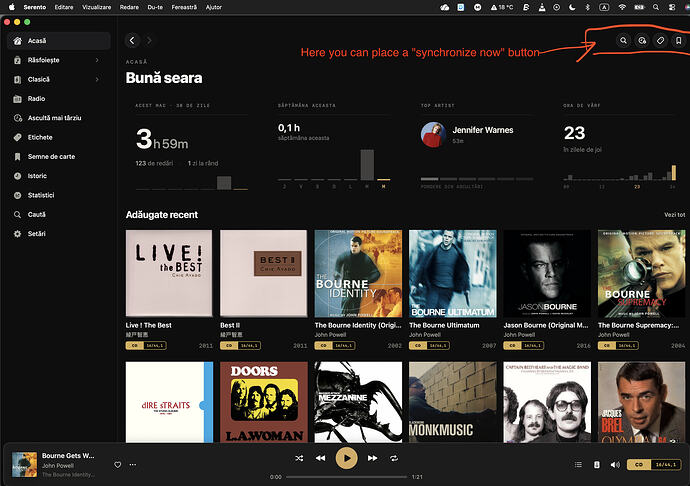Open the Editare menu
690x486 pixels.
(64, 7)
